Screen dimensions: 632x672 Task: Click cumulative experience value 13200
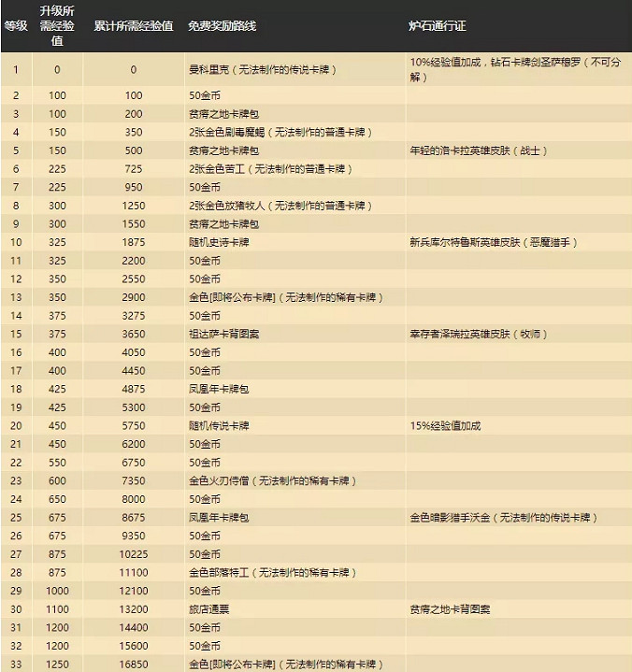coord(134,609)
